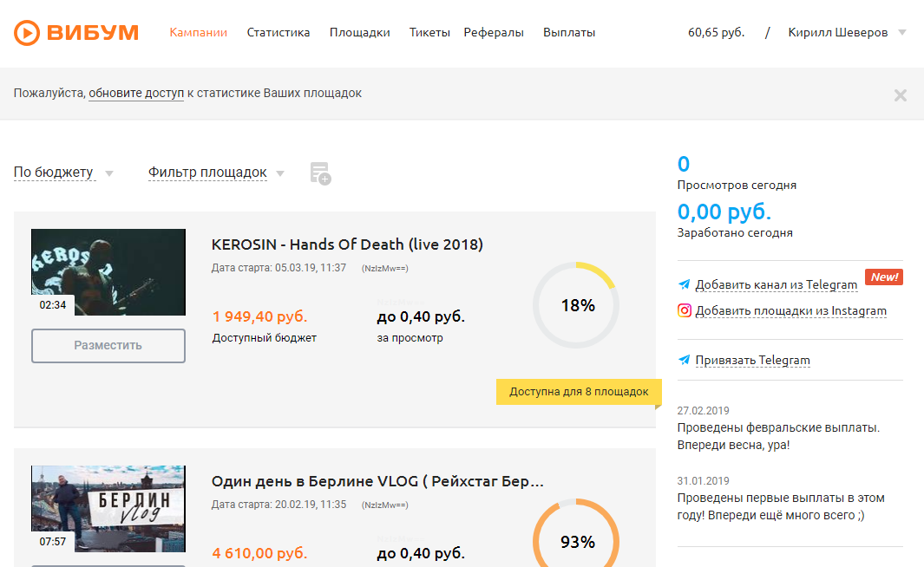Click the 27.02.2019 news date
The image size is (924, 567).
tap(703, 410)
